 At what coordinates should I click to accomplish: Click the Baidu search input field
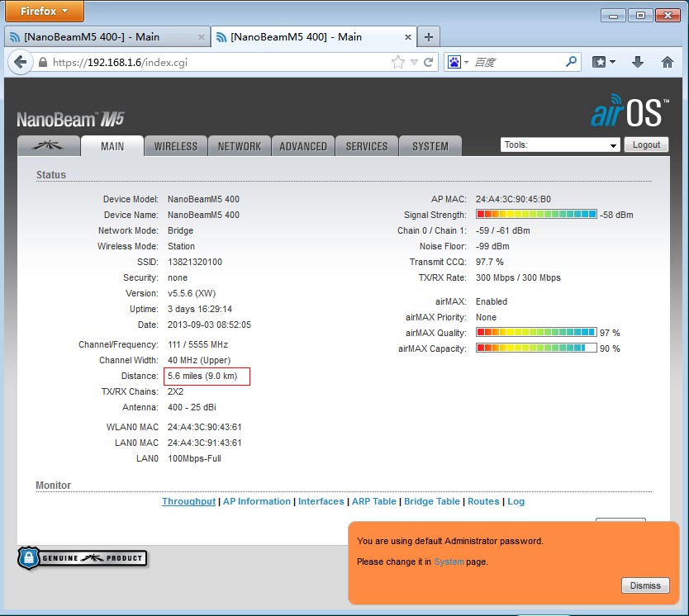[x=518, y=63]
